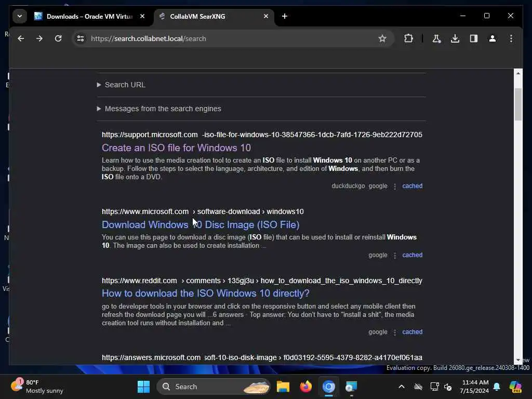Open the browser profile menu

pos(493,38)
